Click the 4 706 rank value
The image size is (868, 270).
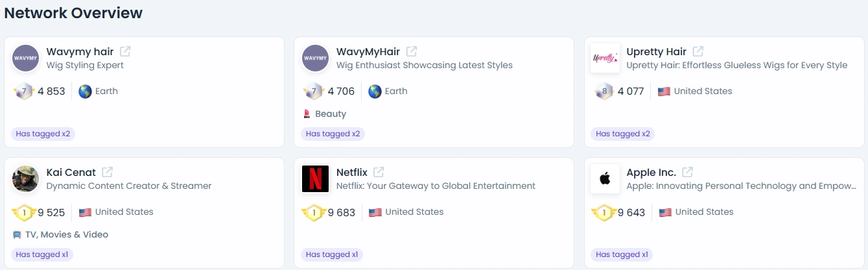(x=342, y=92)
